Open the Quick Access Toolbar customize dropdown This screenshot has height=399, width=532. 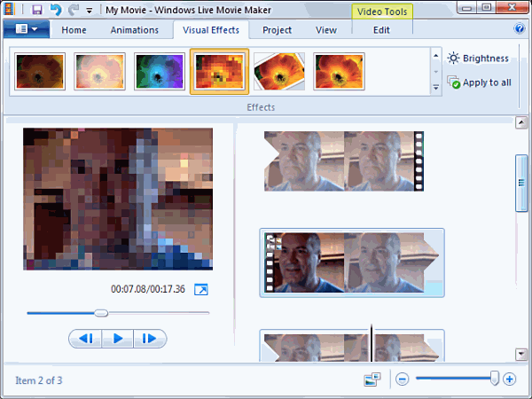90,11
